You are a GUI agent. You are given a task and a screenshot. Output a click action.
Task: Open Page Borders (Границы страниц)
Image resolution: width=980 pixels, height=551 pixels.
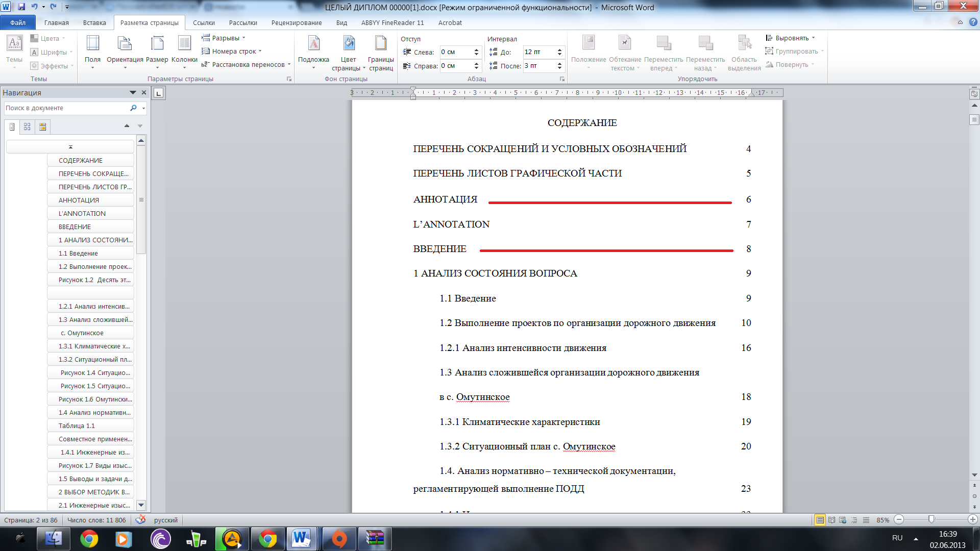[x=381, y=51]
